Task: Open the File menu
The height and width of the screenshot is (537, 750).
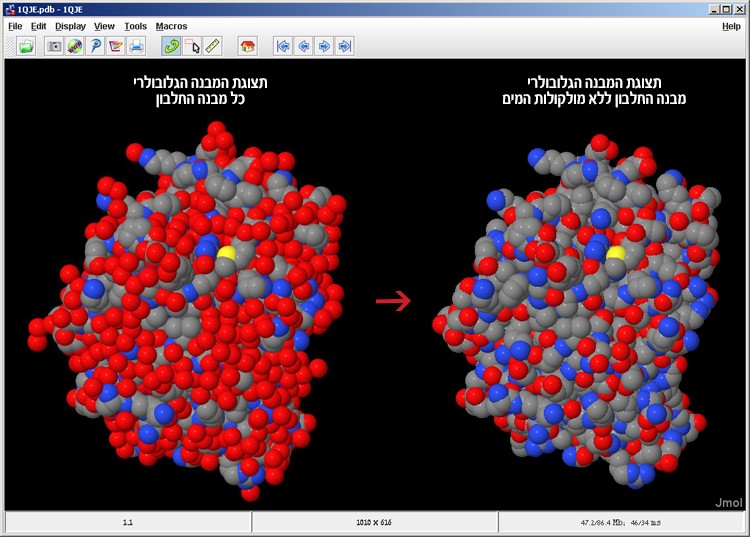Action: coord(15,26)
